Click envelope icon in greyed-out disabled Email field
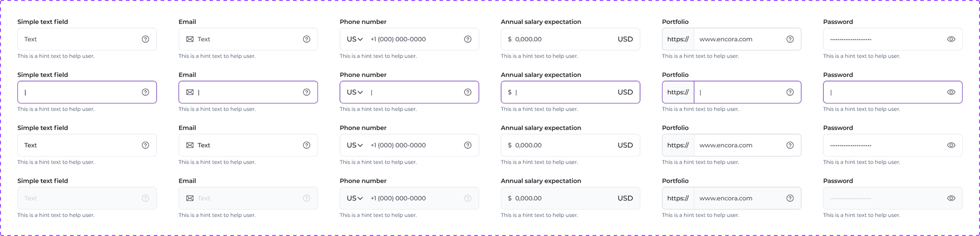Screen dimensions: 980x236 pyautogui.click(x=190, y=198)
